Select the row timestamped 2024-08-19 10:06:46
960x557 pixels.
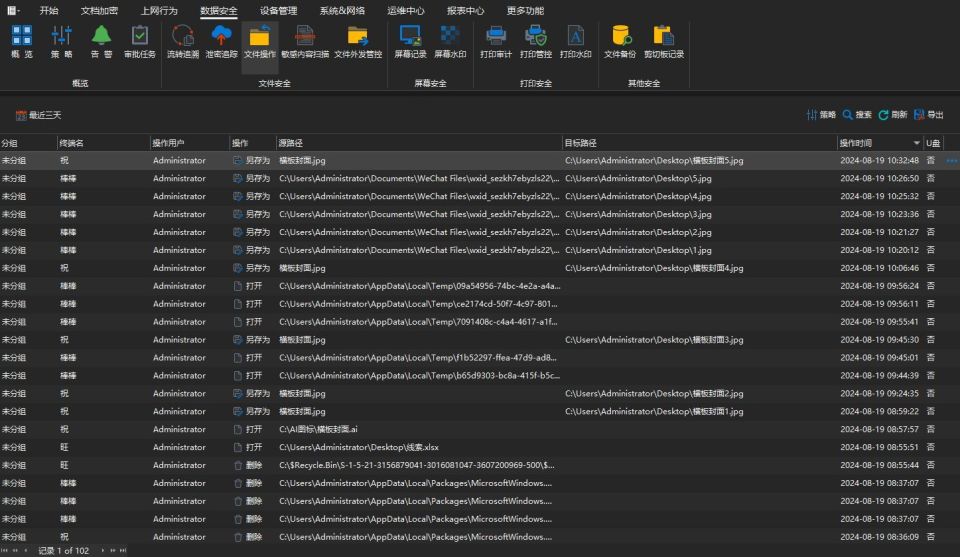[x=480, y=268]
